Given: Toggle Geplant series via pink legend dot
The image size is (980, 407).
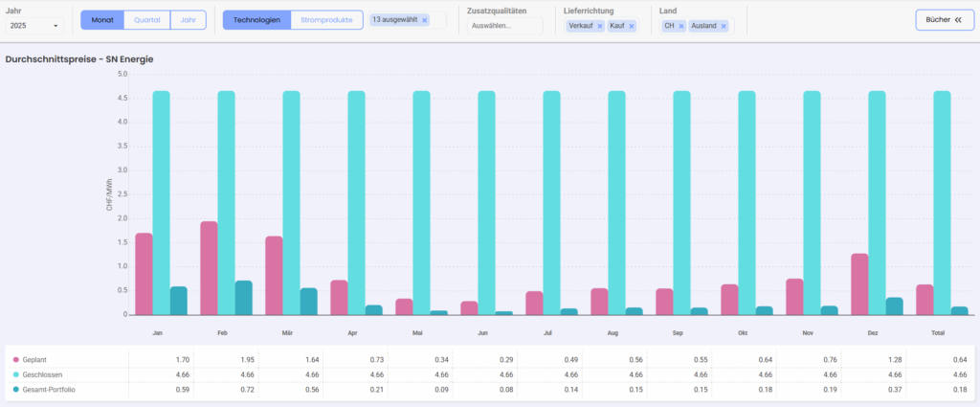Looking at the screenshot, I should pyautogui.click(x=15, y=360).
